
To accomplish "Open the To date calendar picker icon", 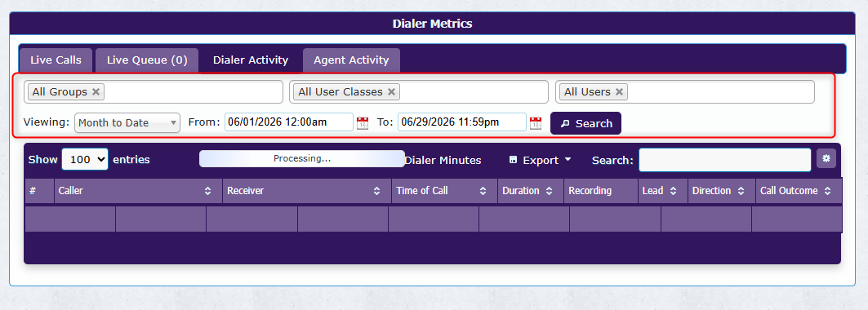I will tap(536, 122).
